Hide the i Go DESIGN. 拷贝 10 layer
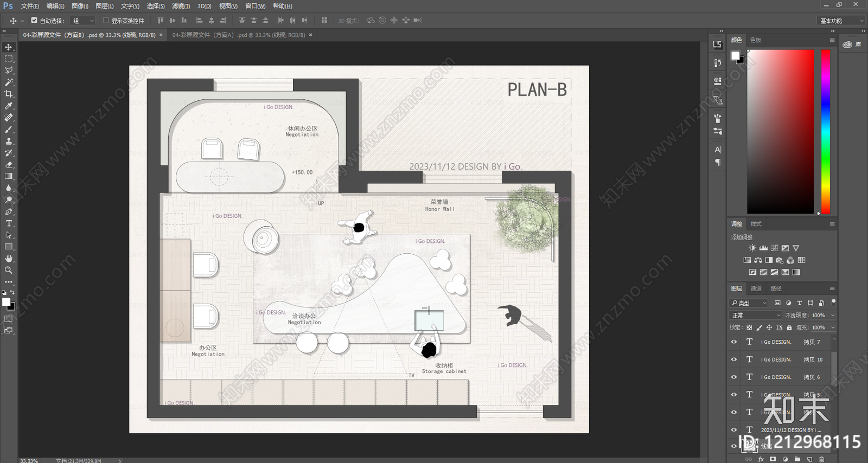868x463 pixels. pyautogui.click(x=734, y=359)
